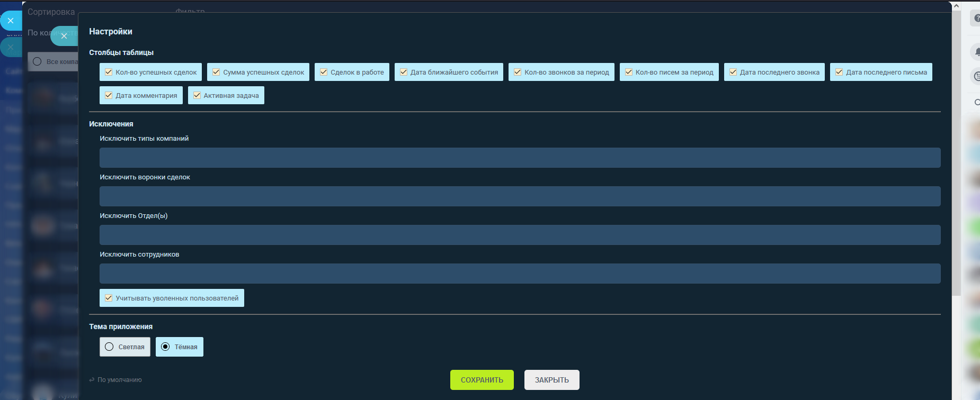Viewport: 980px width, 400px height.
Task: Open the notifications bell icon
Action: click(x=976, y=52)
